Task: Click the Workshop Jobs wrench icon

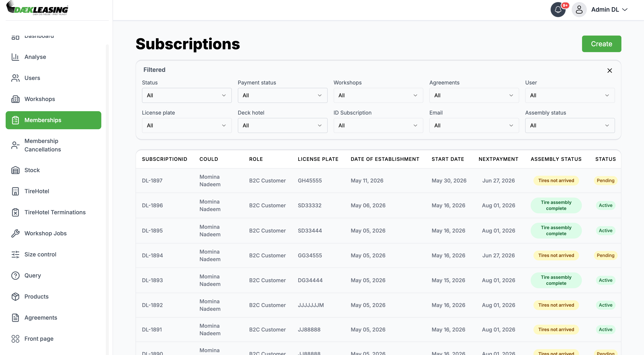Action: (x=15, y=233)
